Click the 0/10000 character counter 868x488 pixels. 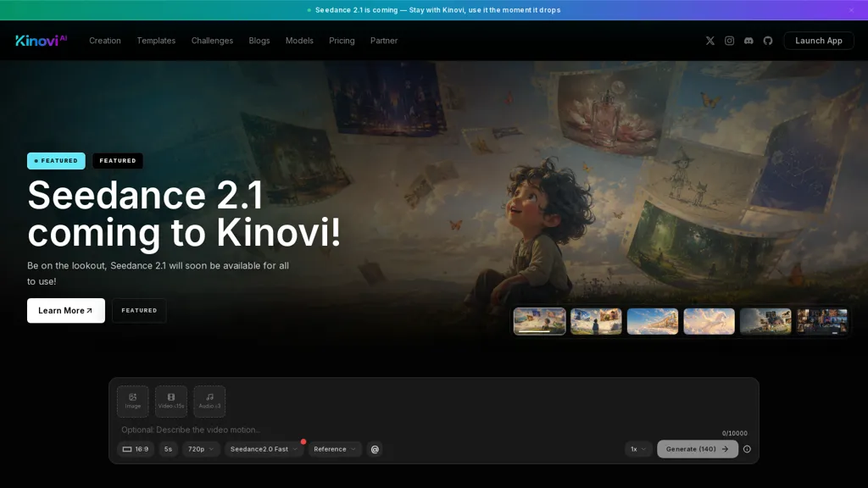pos(735,433)
